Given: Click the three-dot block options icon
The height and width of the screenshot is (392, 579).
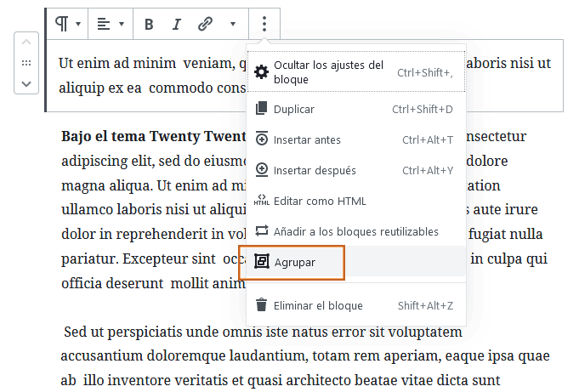Looking at the screenshot, I should click(264, 24).
